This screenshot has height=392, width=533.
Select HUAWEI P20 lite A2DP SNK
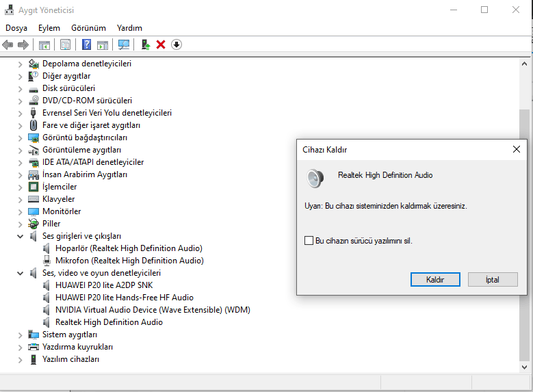pos(104,285)
